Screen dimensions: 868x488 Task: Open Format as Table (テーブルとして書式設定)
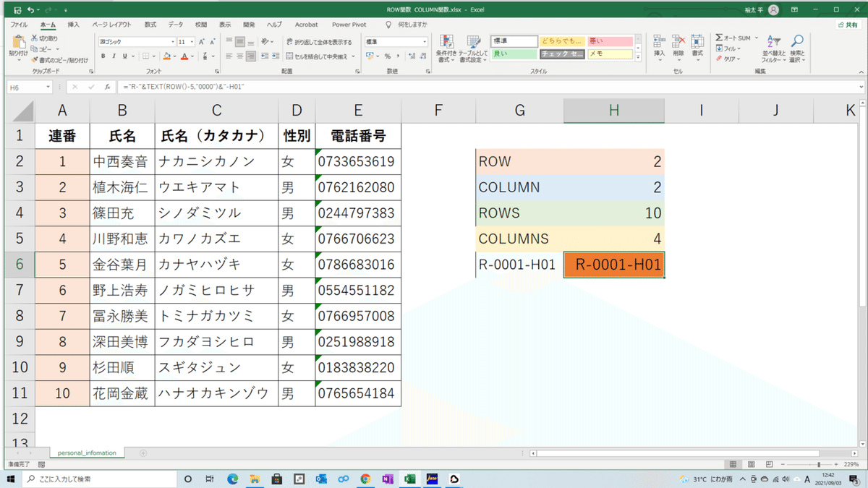pyautogui.click(x=473, y=48)
